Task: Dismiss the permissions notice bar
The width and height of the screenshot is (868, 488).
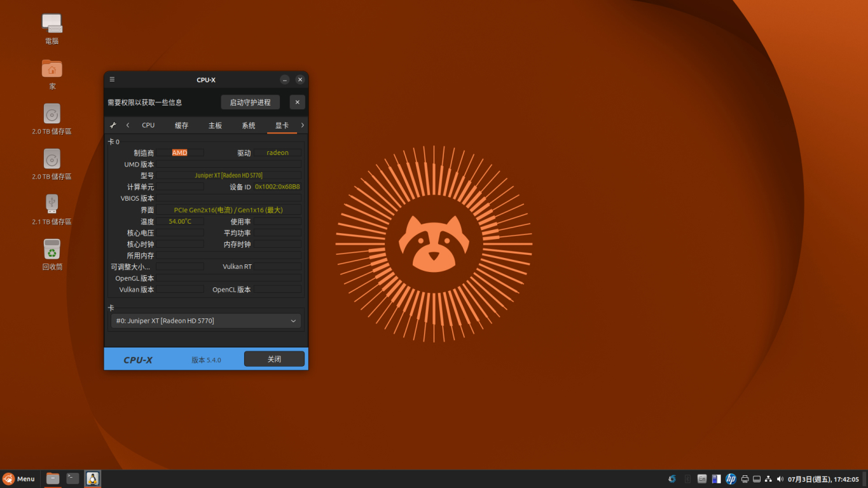Action: [x=297, y=102]
